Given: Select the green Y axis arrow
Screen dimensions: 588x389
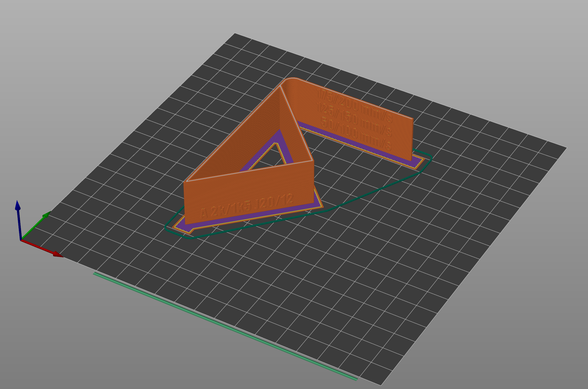Looking at the screenshot, I should (x=36, y=225).
